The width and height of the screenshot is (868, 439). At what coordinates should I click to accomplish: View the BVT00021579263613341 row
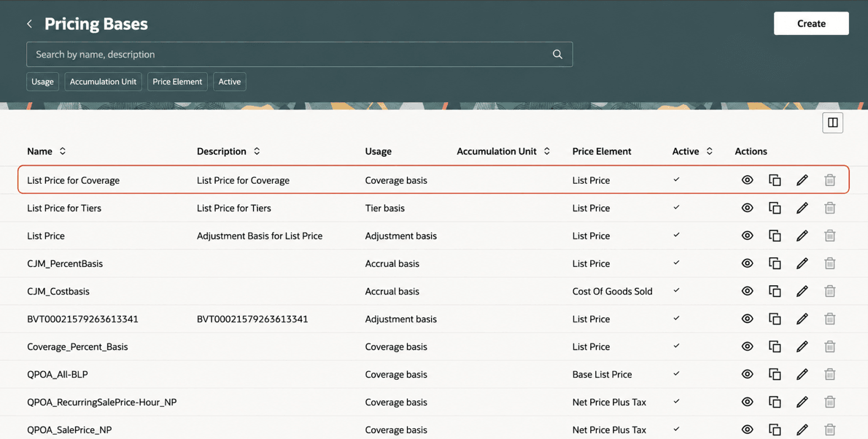click(748, 319)
